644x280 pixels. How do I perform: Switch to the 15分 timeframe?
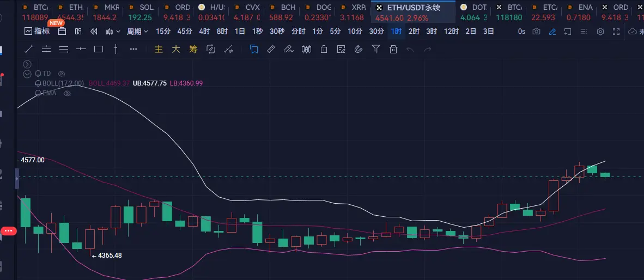163,31
